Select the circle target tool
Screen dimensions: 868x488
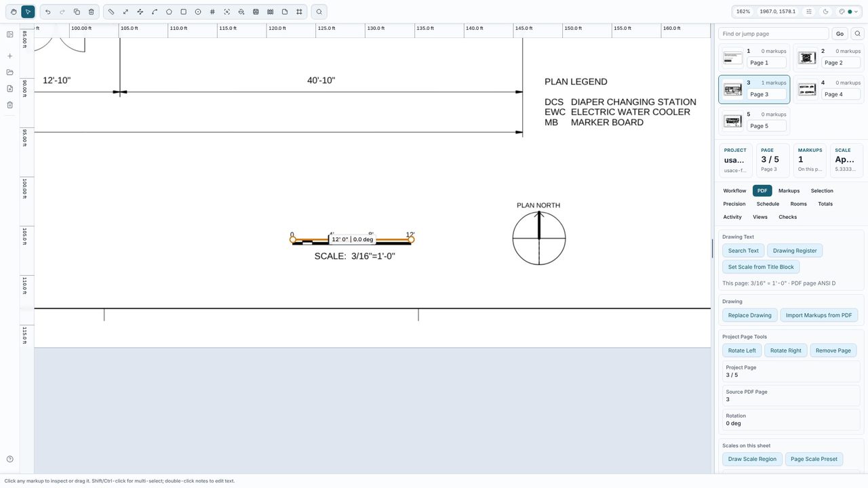(x=198, y=12)
